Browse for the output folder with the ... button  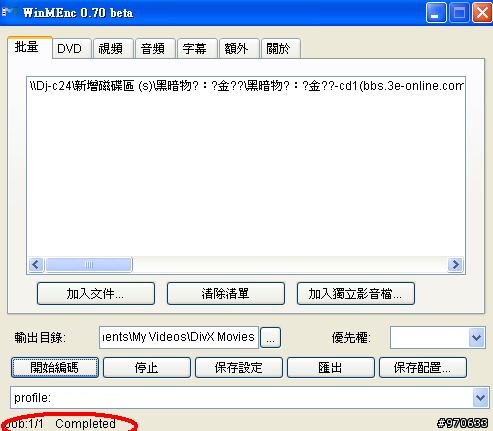270,338
